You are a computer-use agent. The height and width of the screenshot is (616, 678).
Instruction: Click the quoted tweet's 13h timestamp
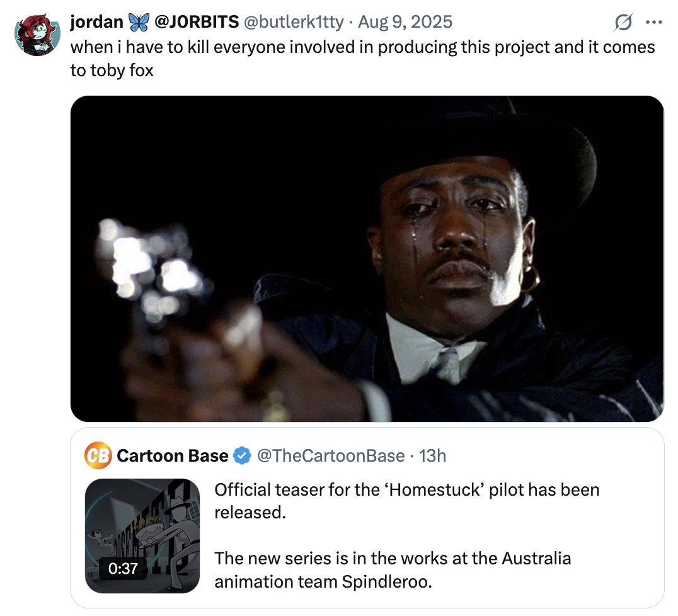(432, 455)
